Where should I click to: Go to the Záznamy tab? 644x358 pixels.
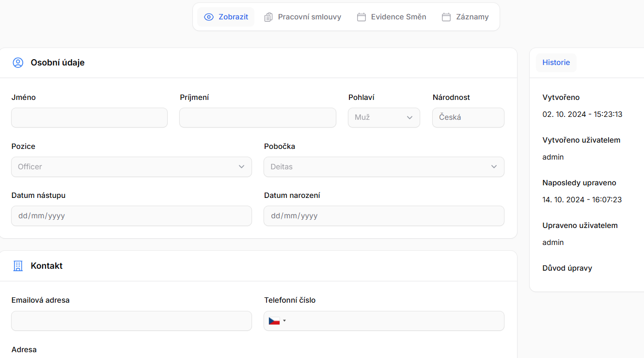point(466,17)
